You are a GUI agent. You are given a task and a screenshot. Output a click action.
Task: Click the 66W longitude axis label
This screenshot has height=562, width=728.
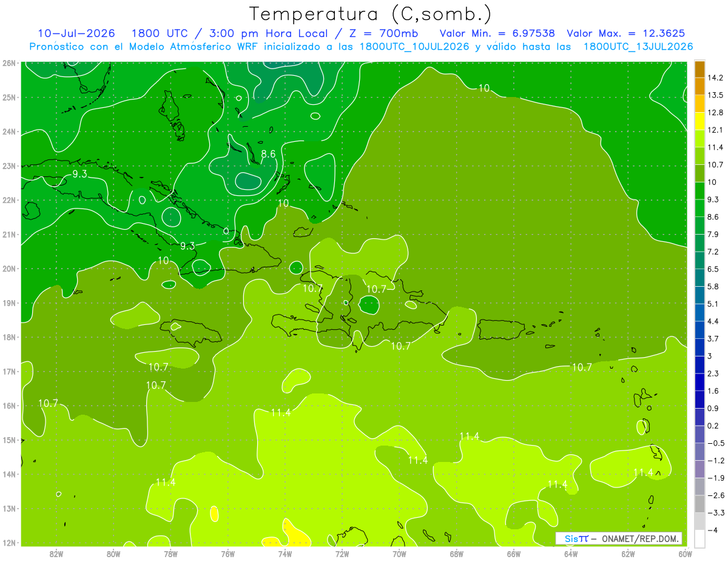(513, 553)
